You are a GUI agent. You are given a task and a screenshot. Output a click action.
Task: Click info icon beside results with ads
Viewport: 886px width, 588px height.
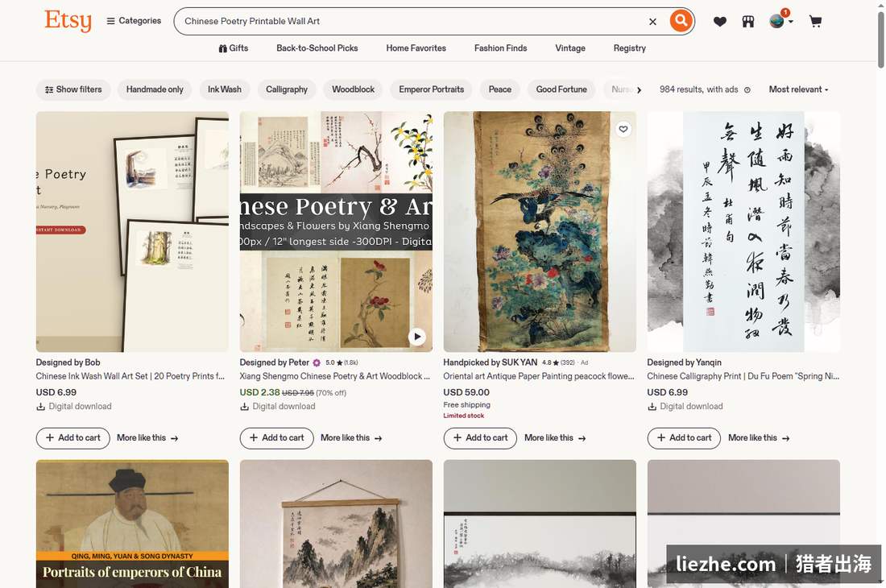tap(747, 89)
